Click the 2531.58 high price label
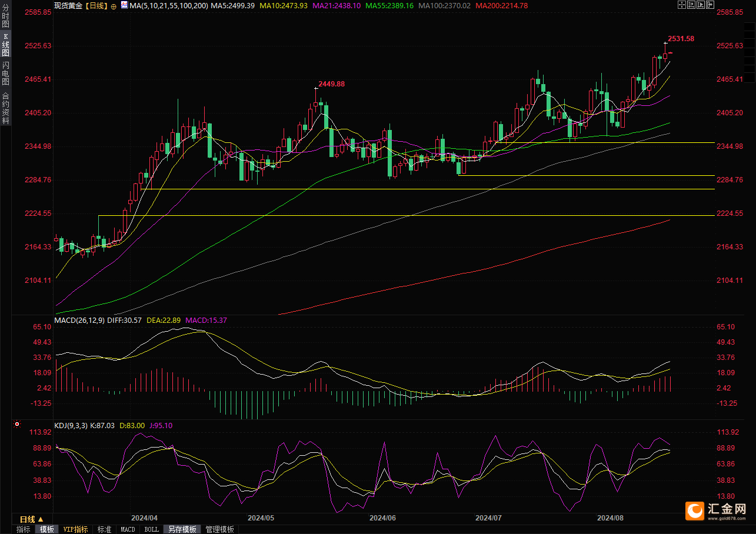 coord(681,39)
